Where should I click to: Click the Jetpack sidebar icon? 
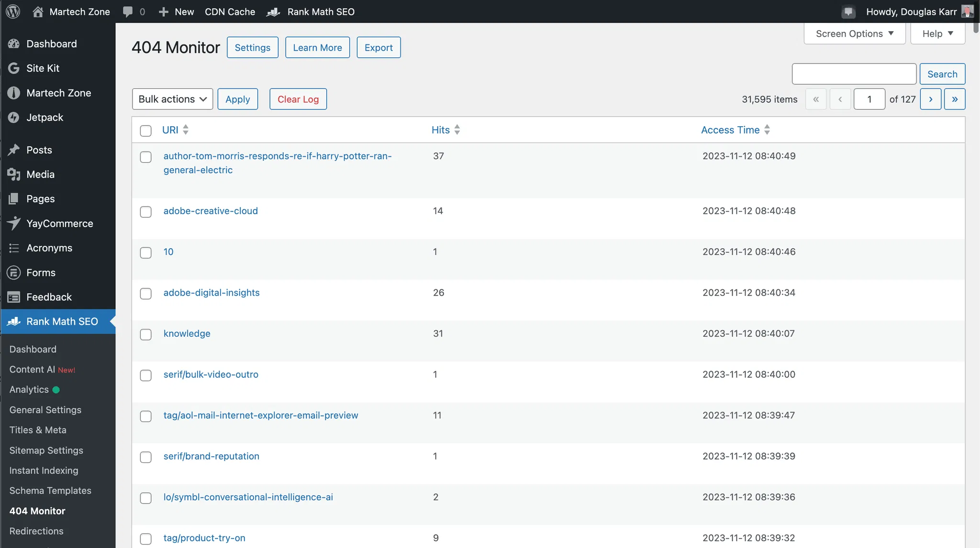[x=14, y=118]
